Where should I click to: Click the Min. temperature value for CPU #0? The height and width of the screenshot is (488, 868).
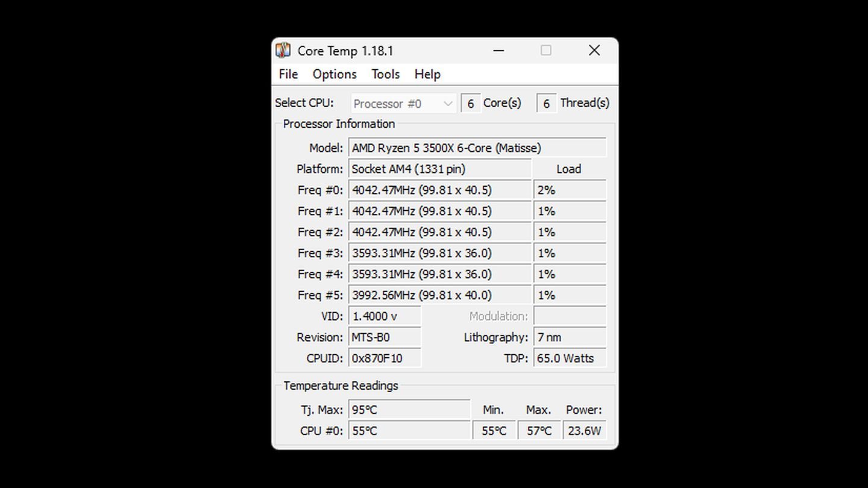pos(494,431)
